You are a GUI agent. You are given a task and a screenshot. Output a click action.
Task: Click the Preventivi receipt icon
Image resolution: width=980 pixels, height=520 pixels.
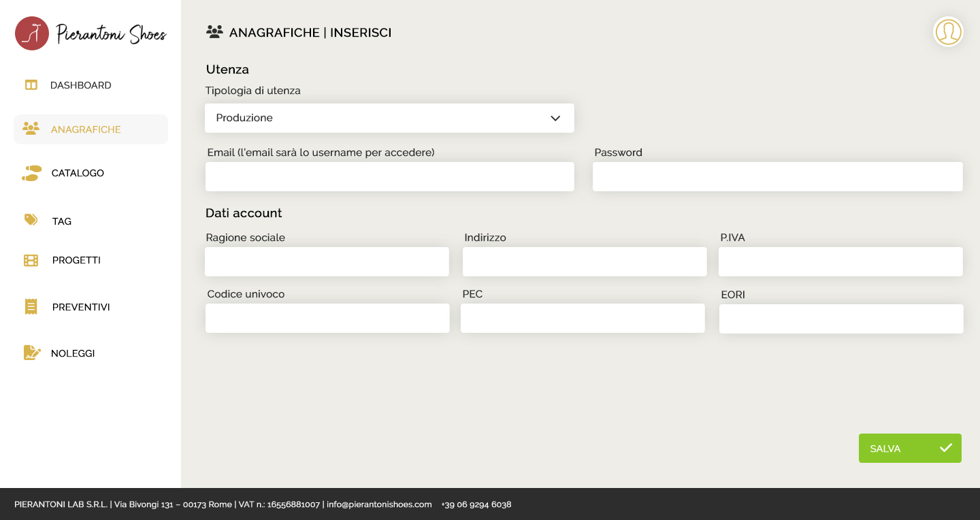(31, 306)
